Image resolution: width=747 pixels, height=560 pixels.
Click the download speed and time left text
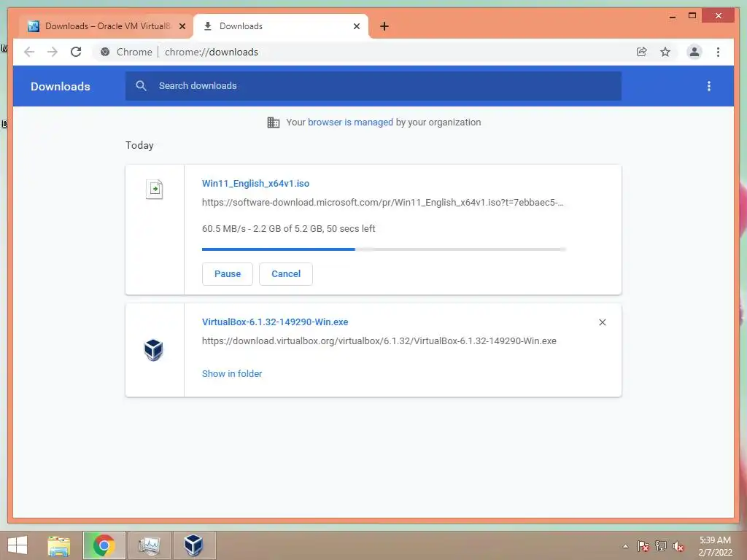pos(288,228)
